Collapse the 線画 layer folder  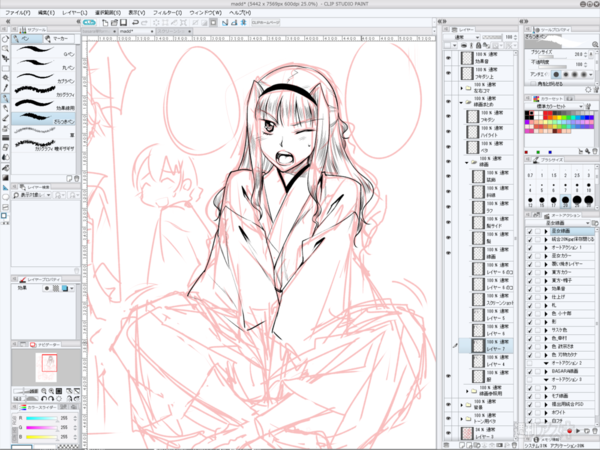[467, 162]
